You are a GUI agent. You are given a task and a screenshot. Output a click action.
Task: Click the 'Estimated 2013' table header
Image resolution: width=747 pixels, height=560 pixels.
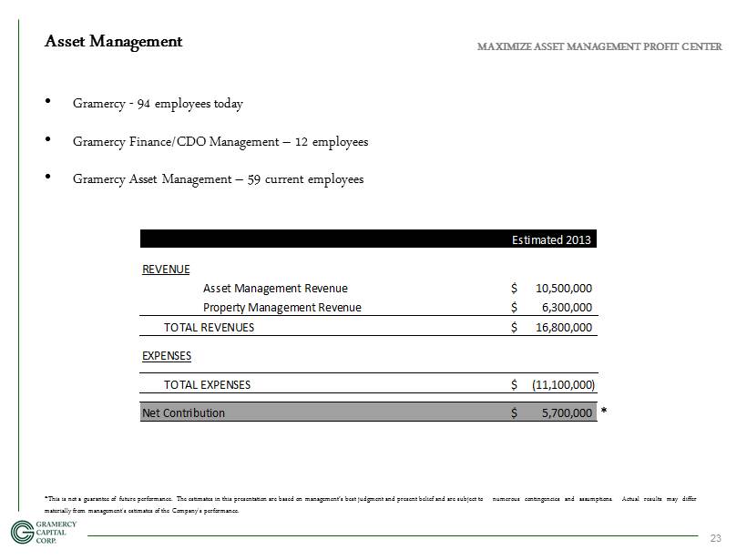pyautogui.click(x=551, y=239)
